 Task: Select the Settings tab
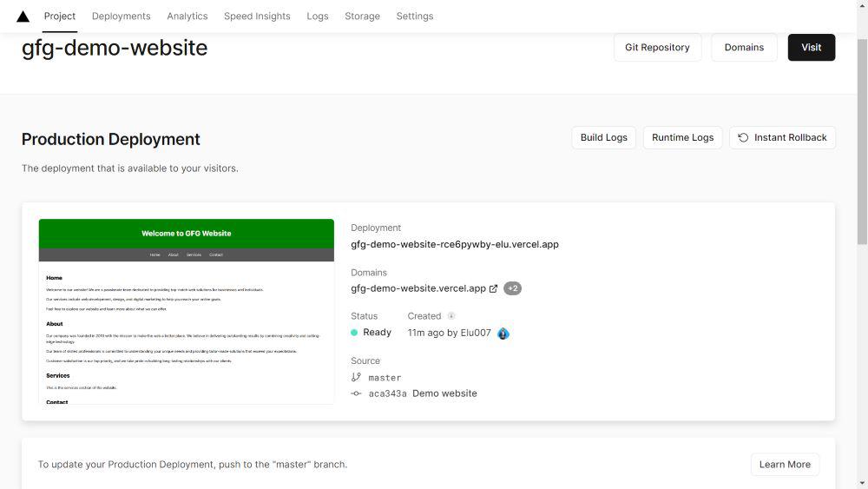(x=415, y=17)
